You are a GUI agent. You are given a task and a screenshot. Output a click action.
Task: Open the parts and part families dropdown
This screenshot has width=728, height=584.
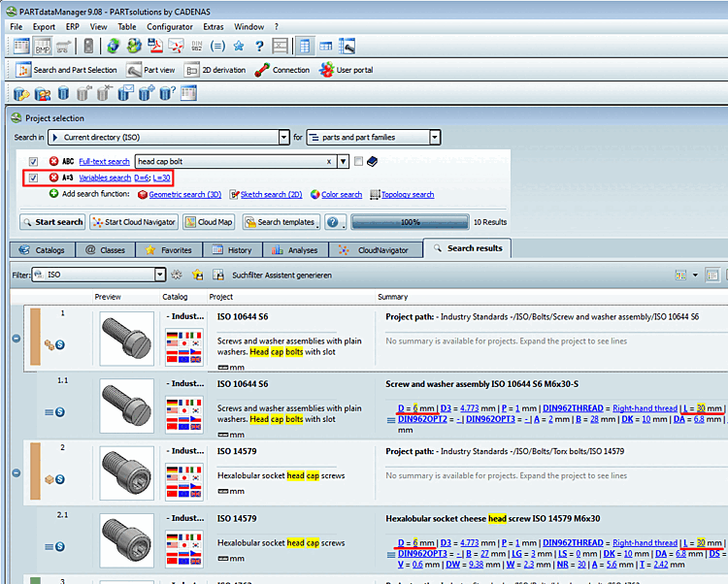pos(434,138)
